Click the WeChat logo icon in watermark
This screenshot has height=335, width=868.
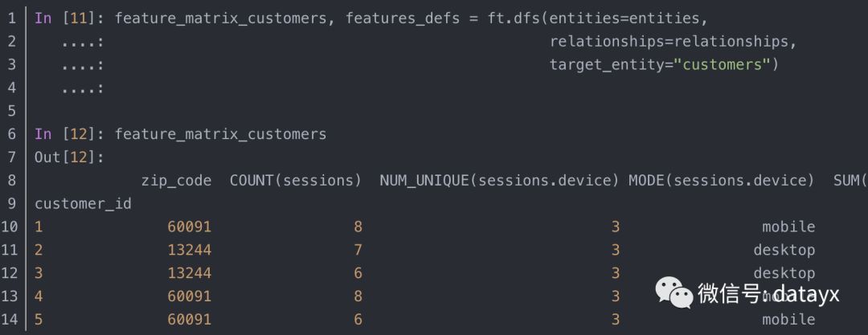(674, 293)
